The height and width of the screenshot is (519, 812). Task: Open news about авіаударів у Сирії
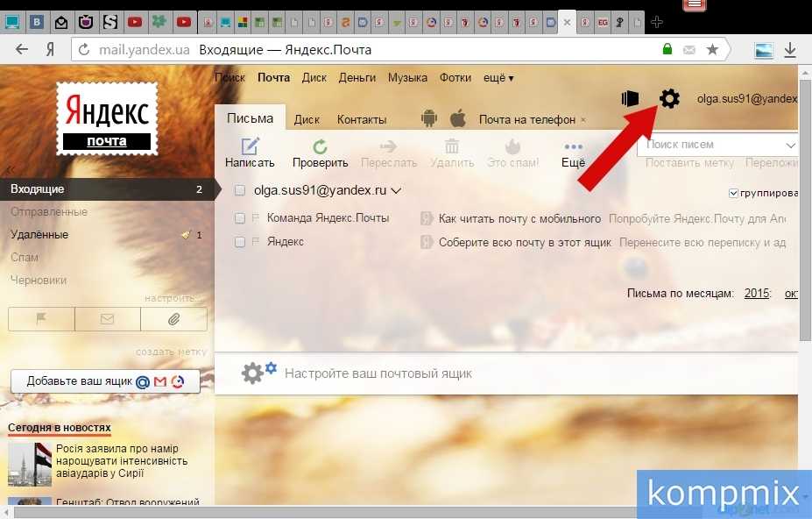[x=122, y=461]
